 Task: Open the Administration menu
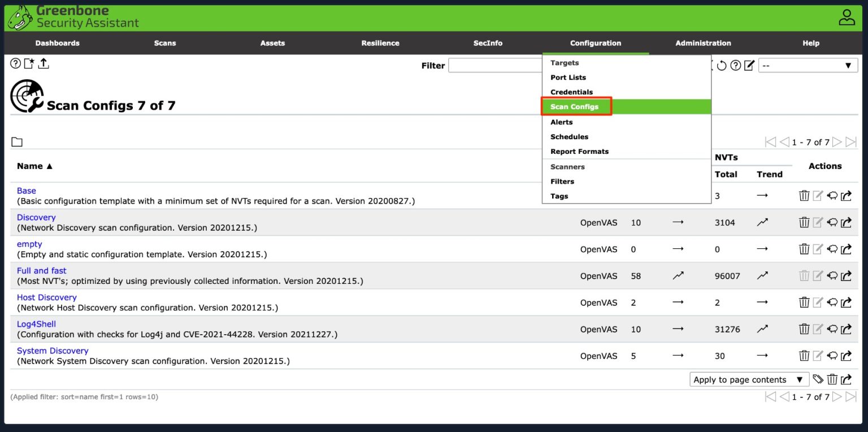[703, 43]
